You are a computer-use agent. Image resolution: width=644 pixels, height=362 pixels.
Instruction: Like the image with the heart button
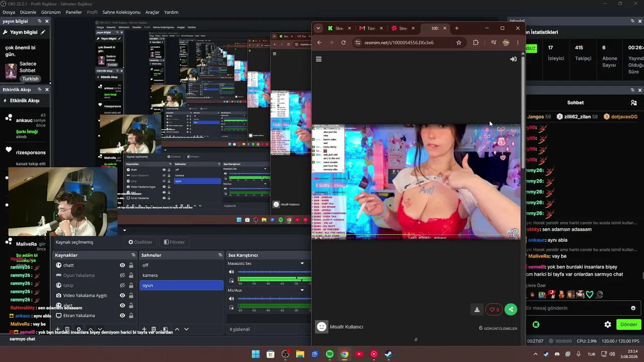494,310
